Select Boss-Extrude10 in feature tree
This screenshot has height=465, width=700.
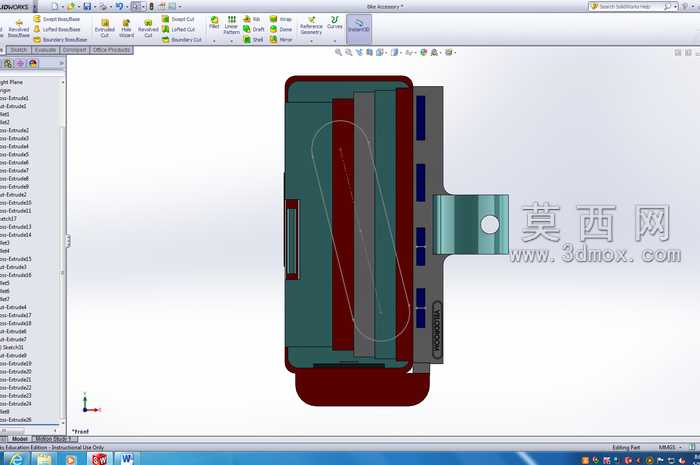(16, 203)
